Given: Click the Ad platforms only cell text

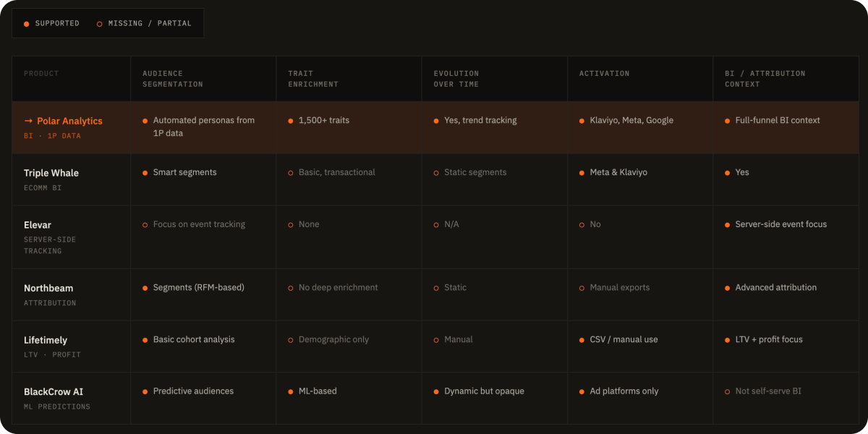Looking at the screenshot, I should (x=624, y=391).
